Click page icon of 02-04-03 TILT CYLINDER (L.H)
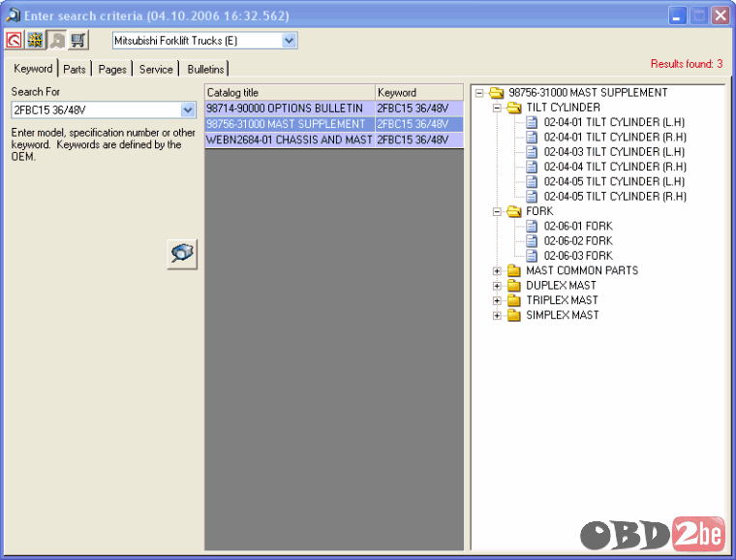The height and width of the screenshot is (560, 736). pos(532,152)
